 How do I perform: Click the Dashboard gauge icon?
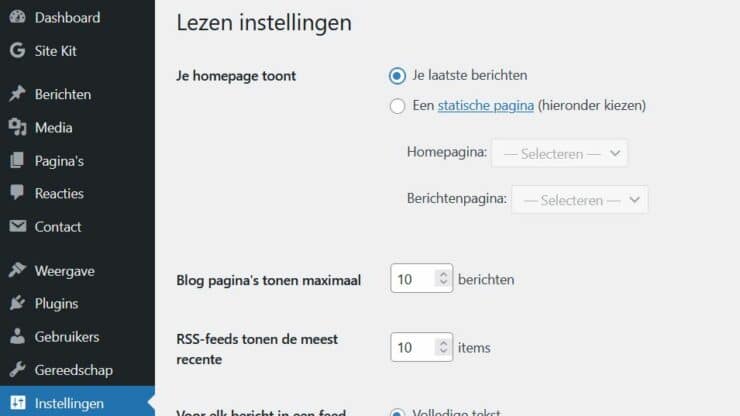pyautogui.click(x=17, y=17)
